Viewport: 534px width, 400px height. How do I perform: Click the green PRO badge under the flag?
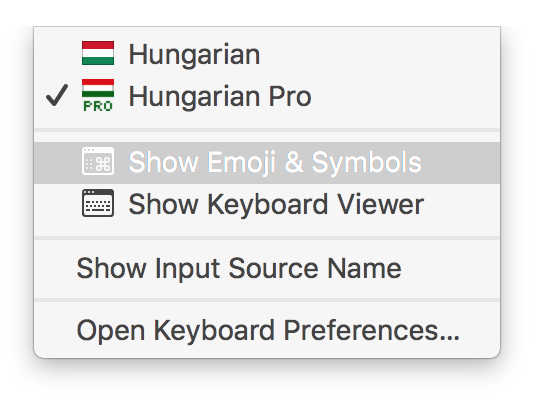click(98, 106)
